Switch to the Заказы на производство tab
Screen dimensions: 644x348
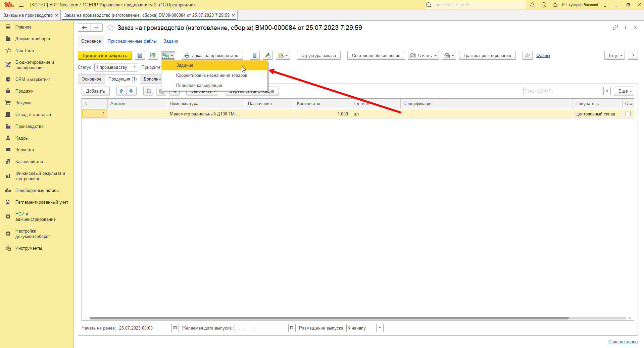[x=28, y=15]
